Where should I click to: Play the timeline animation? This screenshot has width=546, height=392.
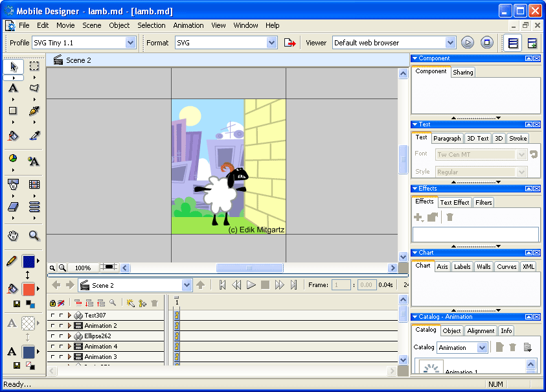point(251,285)
